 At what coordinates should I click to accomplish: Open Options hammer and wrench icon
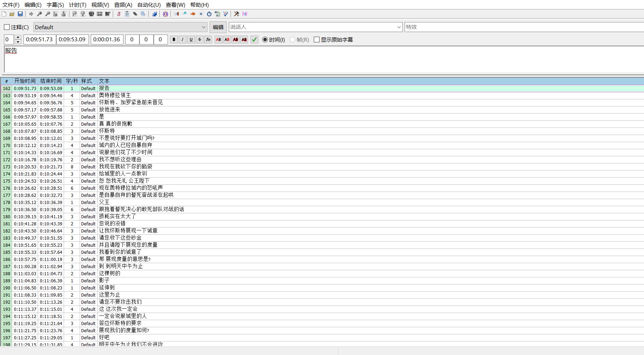tap(237, 14)
